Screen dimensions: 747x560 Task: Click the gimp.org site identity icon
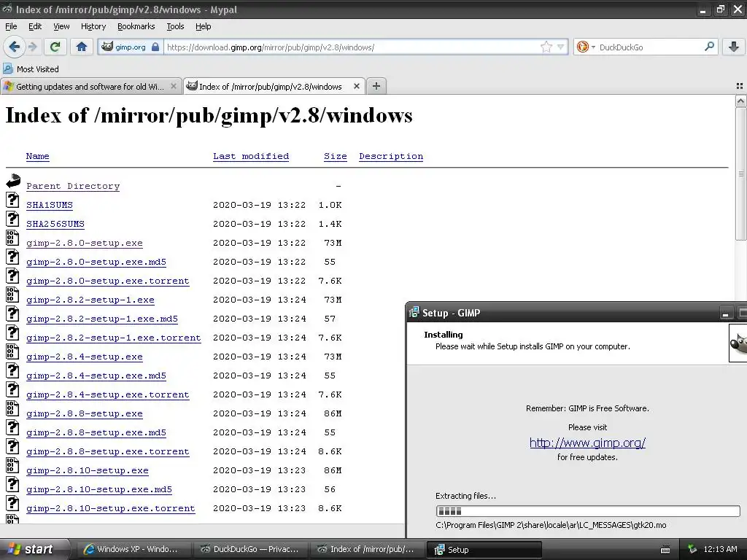pos(130,47)
